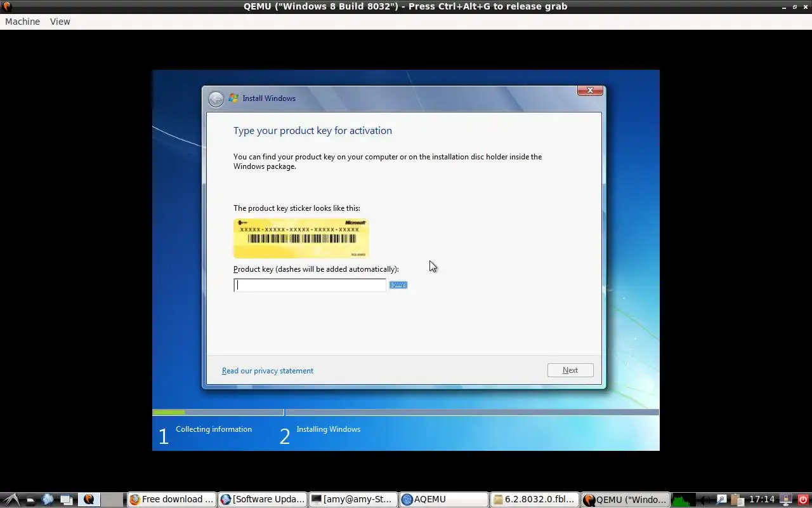812x508 pixels.
Task: Select the highlighted QEMU desktop pager icon
Action: [89, 499]
